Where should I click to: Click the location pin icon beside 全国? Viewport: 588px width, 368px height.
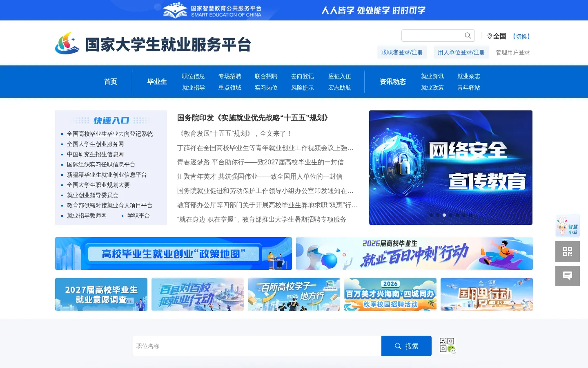coord(490,36)
